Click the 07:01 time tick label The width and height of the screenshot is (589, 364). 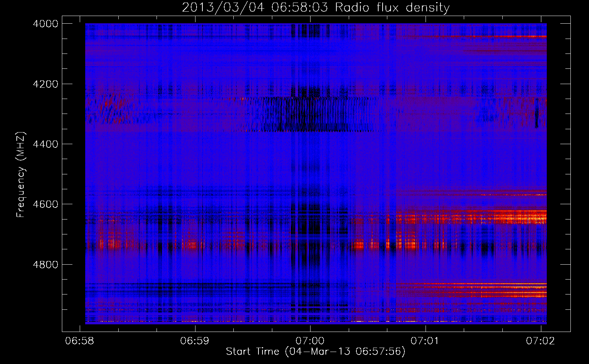coord(425,341)
